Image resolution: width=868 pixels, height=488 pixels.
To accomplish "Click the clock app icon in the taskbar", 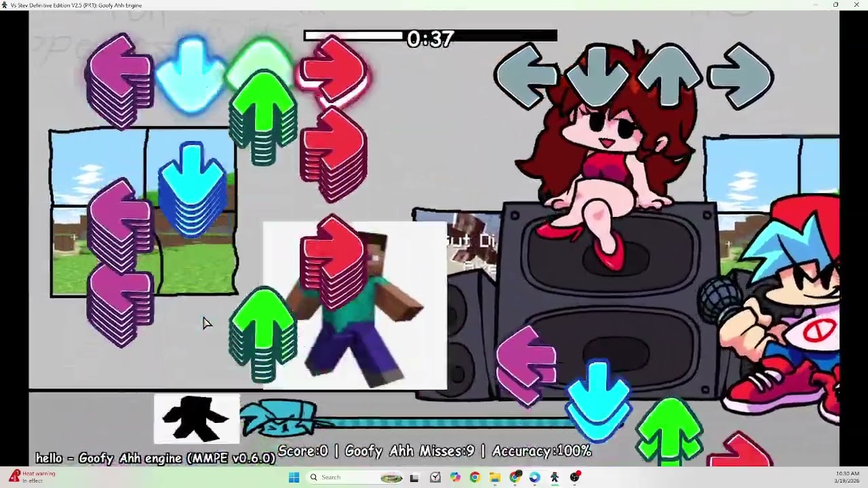I will pyautogui.click(x=435, y=477).
